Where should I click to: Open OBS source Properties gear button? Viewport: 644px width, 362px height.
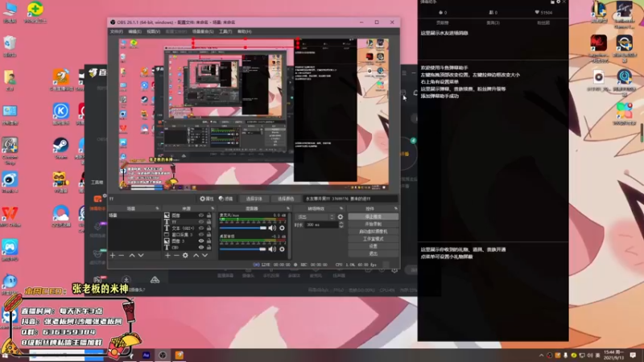pyautogui.click(x=207, y=199)
